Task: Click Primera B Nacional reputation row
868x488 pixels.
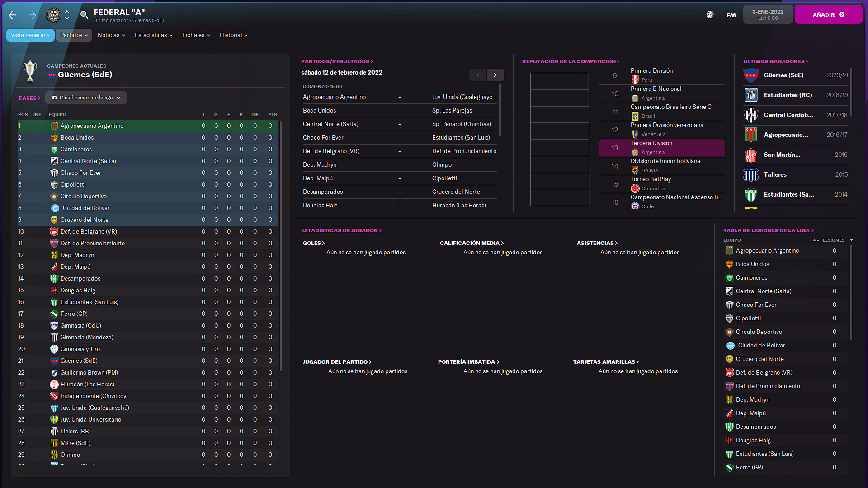Action: 662,94
